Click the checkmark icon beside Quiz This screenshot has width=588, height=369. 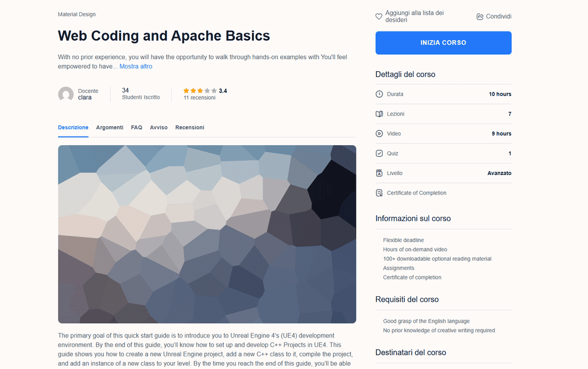(379, 153)
